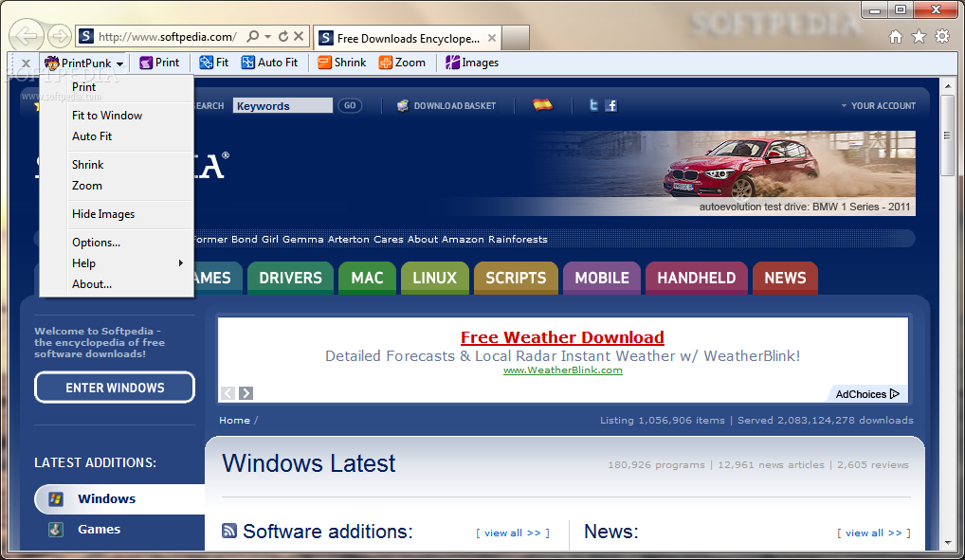Go back with the browser back arrow

(x=27, y=36)
